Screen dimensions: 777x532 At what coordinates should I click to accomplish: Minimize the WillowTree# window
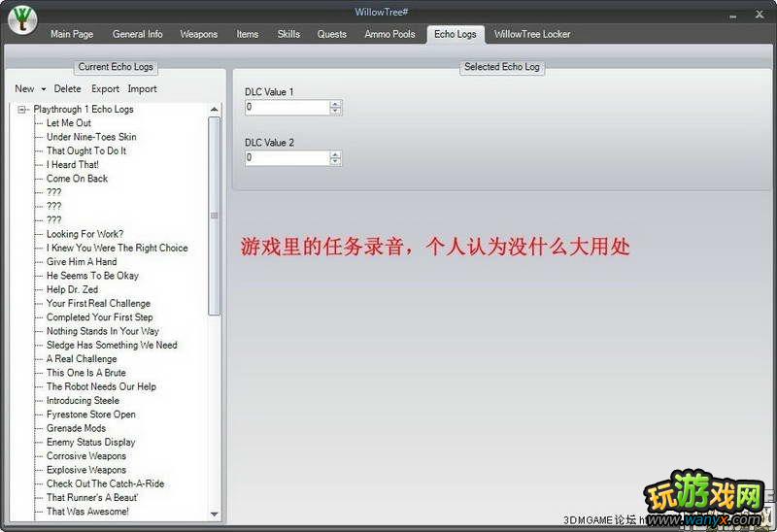733,17
